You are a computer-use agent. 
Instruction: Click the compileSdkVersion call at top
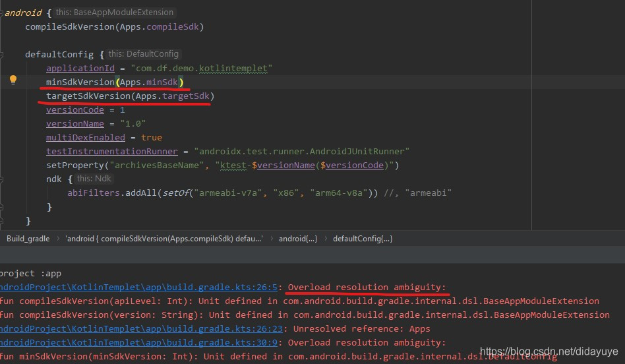(70, 27)
